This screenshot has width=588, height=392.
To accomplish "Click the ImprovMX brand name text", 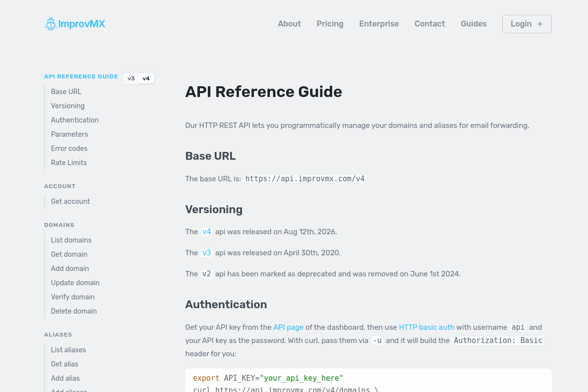I will [x=82, y=24].
